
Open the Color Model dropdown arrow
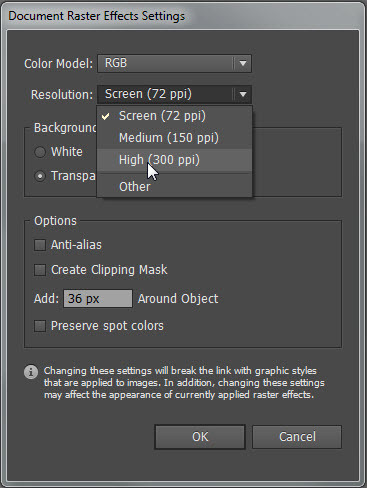pyautogui.click(x=243, y=63)
